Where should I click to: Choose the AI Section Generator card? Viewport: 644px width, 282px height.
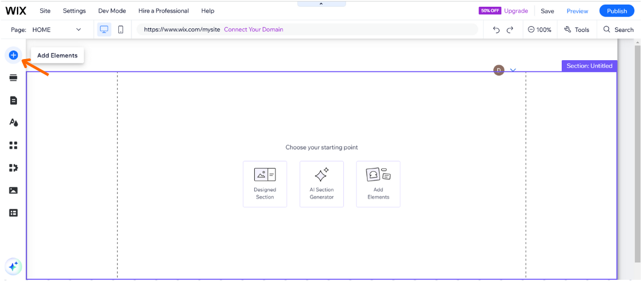tap(322, 184)
